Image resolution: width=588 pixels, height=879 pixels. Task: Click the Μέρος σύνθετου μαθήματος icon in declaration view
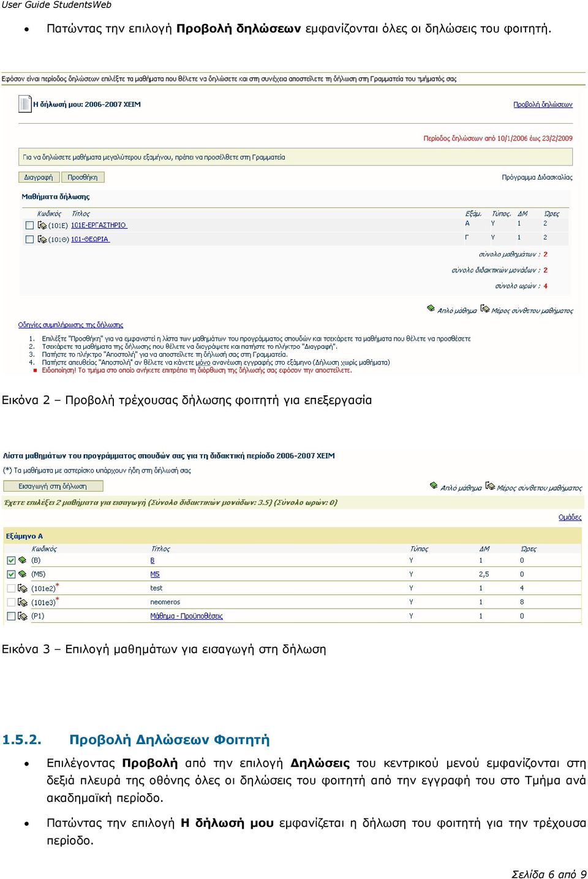click(x=485, y=308)
